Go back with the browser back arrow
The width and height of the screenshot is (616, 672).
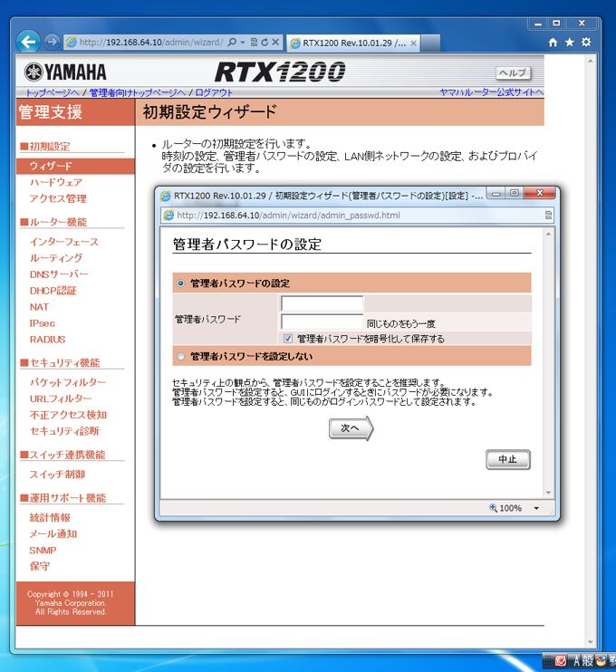(28, 42)
